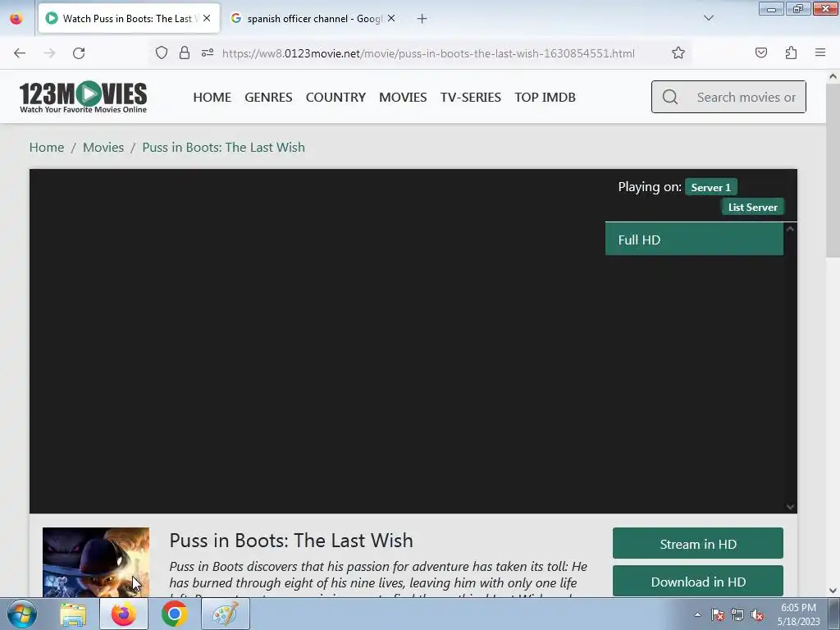
Task: Follow the Movies breadcrumb link
Action: (103, 148)
